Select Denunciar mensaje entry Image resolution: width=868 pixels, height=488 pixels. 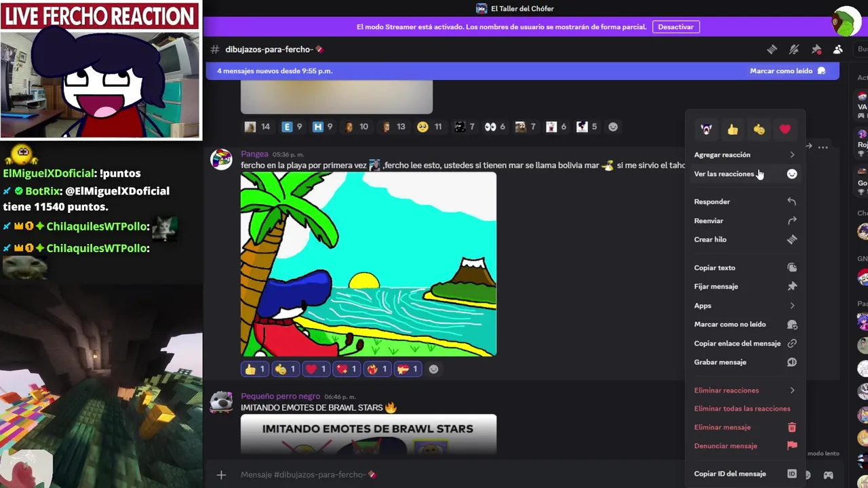(x=745, y=446)
